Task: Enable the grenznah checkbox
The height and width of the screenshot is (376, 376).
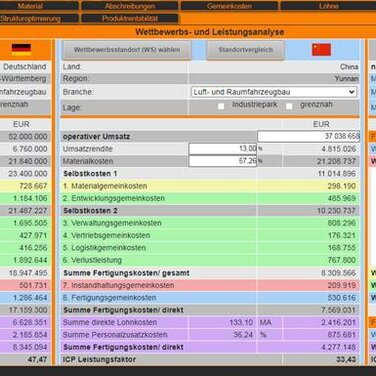Action: coord(289,106)
